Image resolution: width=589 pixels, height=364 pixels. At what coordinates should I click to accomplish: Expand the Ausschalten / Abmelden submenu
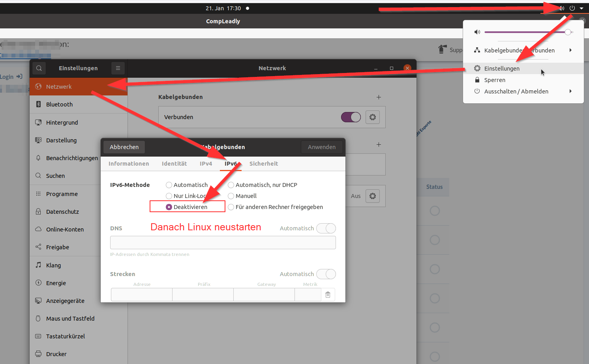coord(570,91)
